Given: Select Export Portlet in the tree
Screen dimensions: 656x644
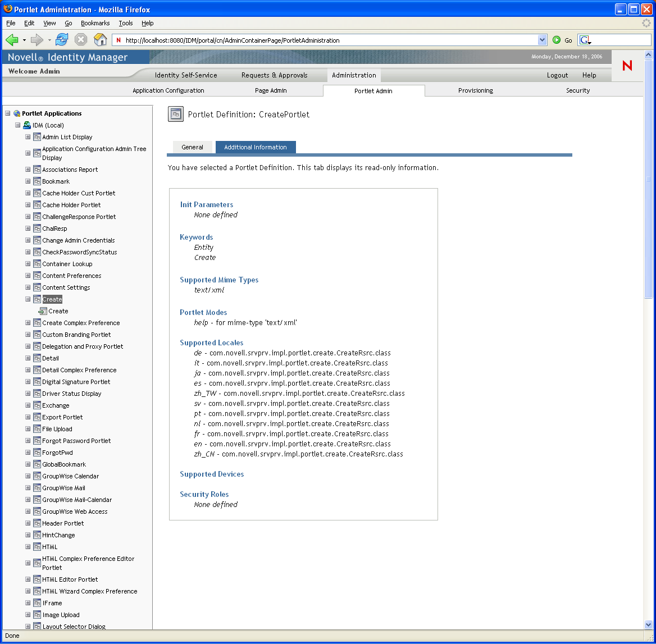Looking at the screenshot, I should [62, 417].
